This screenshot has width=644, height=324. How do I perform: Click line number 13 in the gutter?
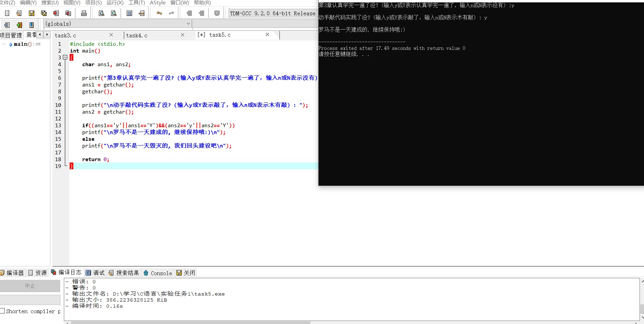tap(58, 126)
